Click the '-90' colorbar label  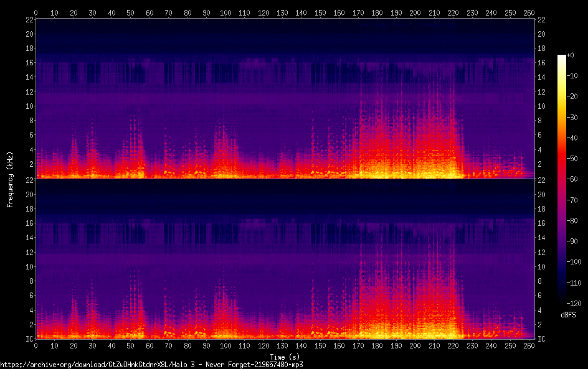[x=572, y=241]
